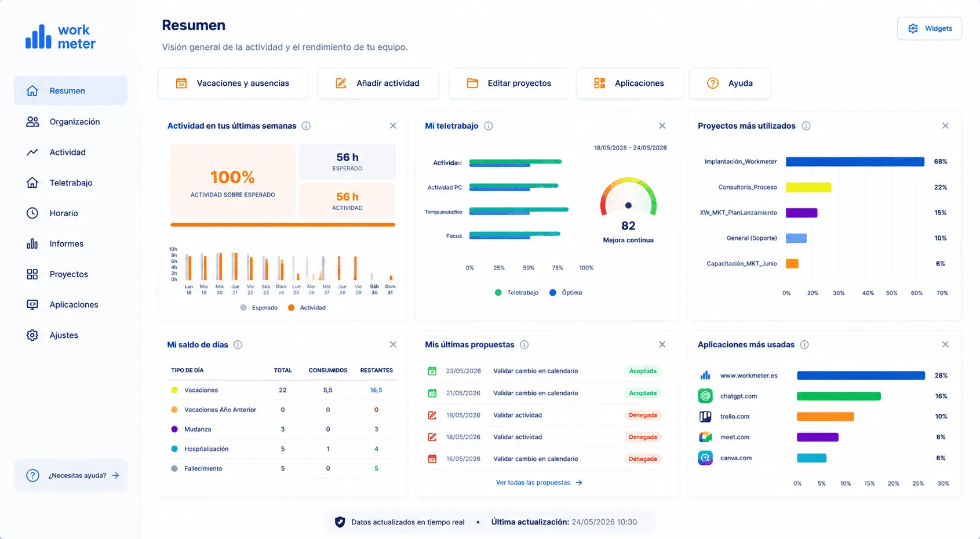This screenshot has height=539, width=980.
Task: Show info for Actividad en tus últimas semanas
Action: (x=306, y=126)
